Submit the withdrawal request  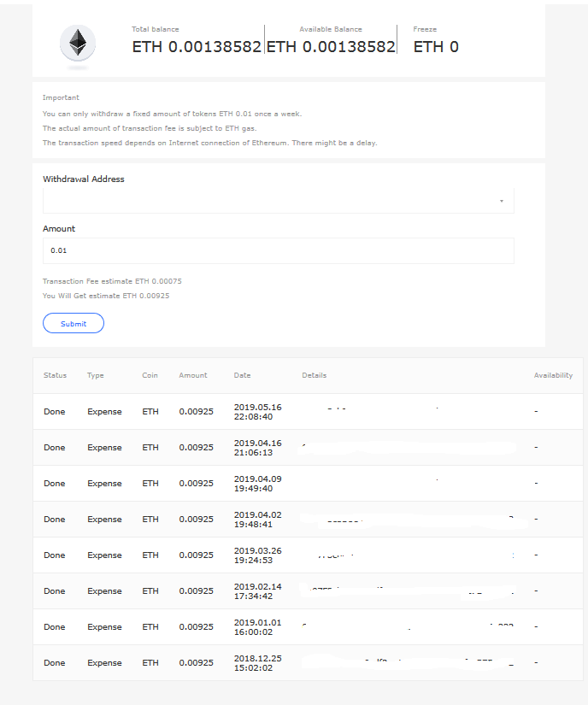tap(73, 323)
